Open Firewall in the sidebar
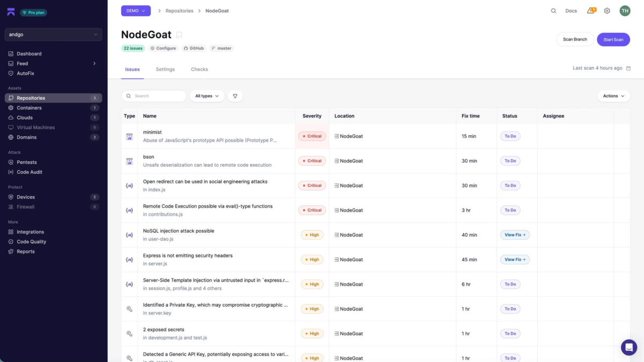This screenshot has height=362, width=644. tap(53, 207)
